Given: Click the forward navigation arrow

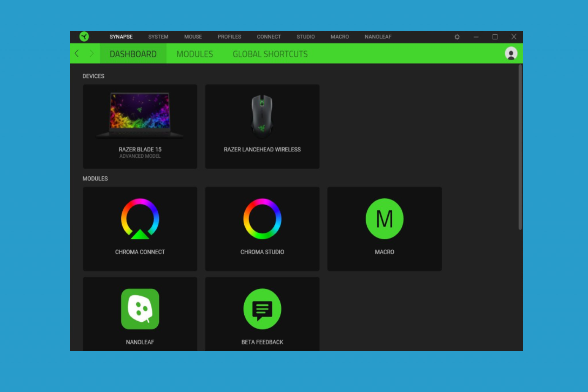Looking at the screenshot, I should click(x=92, y=54).
